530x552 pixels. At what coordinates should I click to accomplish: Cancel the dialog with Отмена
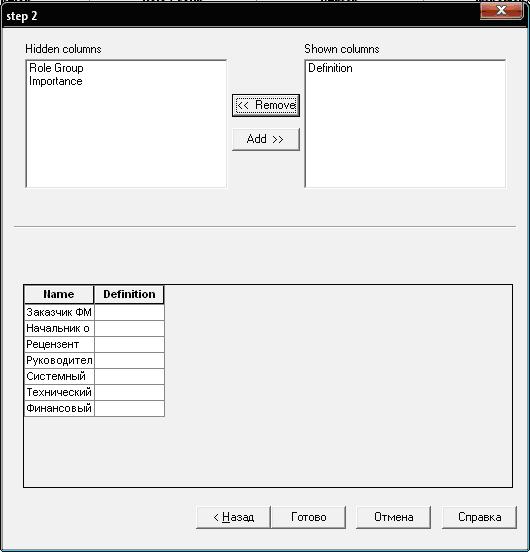(393, 517)
